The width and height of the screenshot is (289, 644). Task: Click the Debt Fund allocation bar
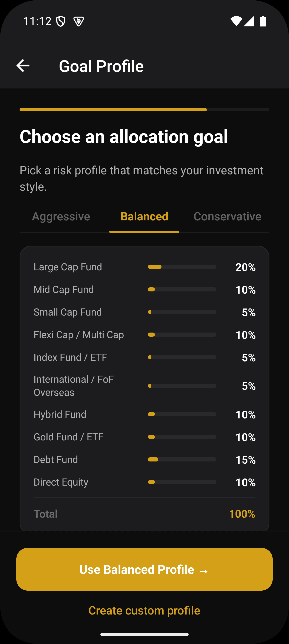tap(182, 460)
